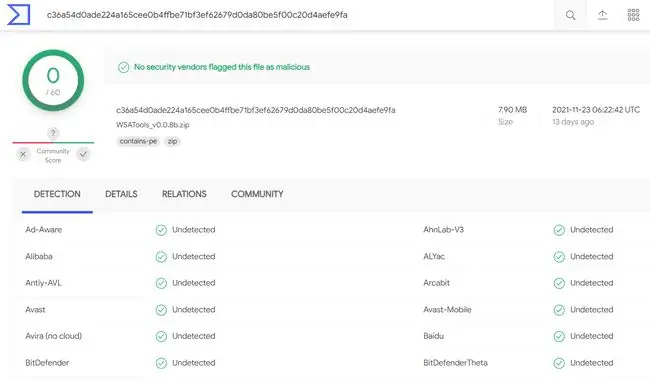Click the Avast vendor name

click(x=35, y=309)
